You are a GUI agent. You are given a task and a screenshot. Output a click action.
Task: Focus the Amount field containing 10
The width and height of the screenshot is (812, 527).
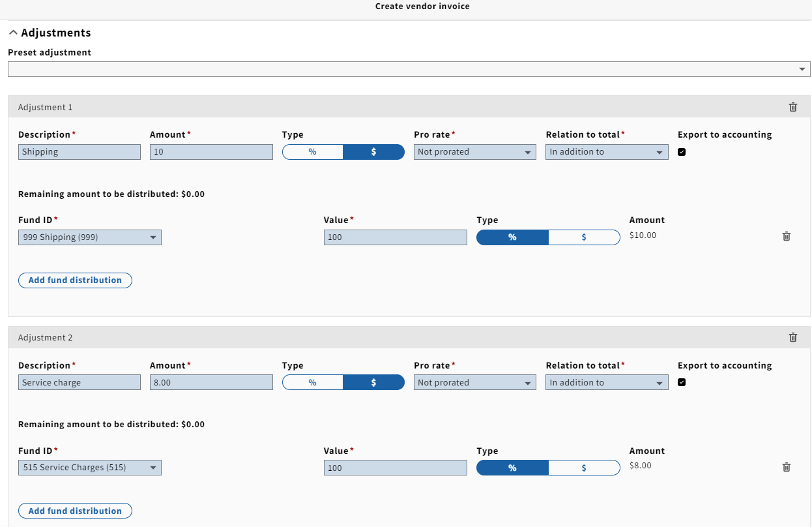coord(211,152)
